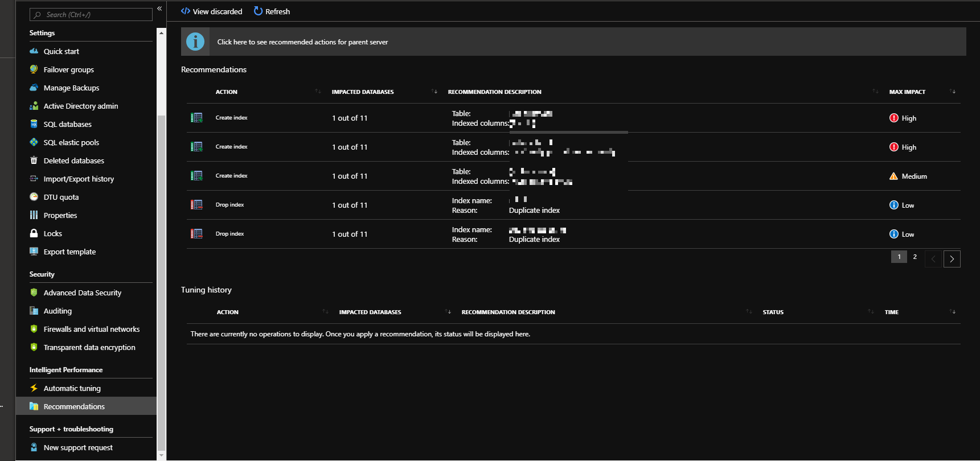Click the Refresh icon in the toolbar
Image resolution: width=980 pixels, height=461 pixels.
[x=258, y=11]
